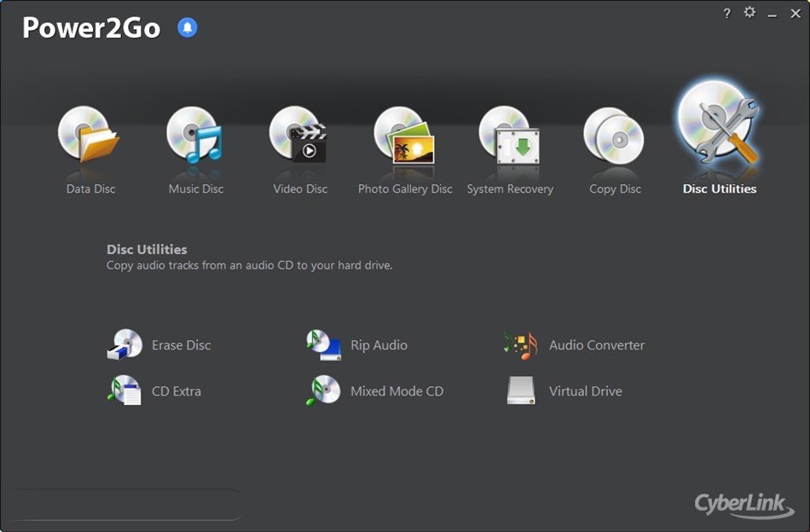Viewport: 810px width, 532px height.
Task: Open the Data Disc category icon
Action: [89, 135]
